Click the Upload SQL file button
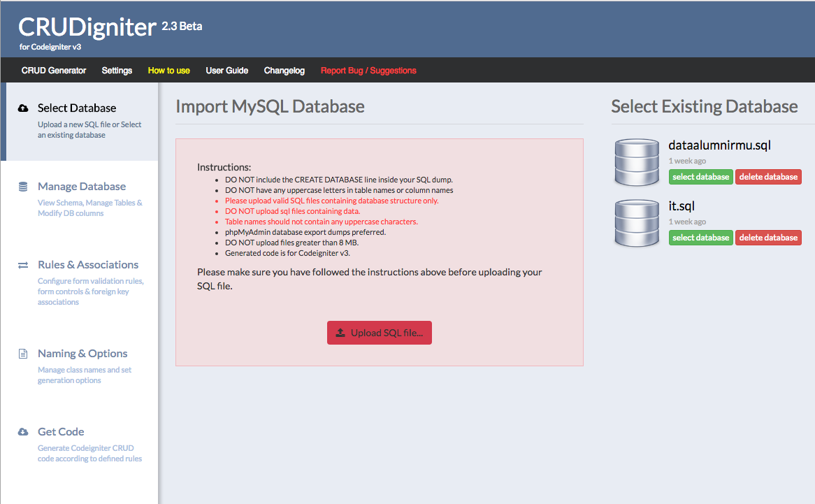The width and height of the screenshot is (815, 504). [x=380, y=333]
